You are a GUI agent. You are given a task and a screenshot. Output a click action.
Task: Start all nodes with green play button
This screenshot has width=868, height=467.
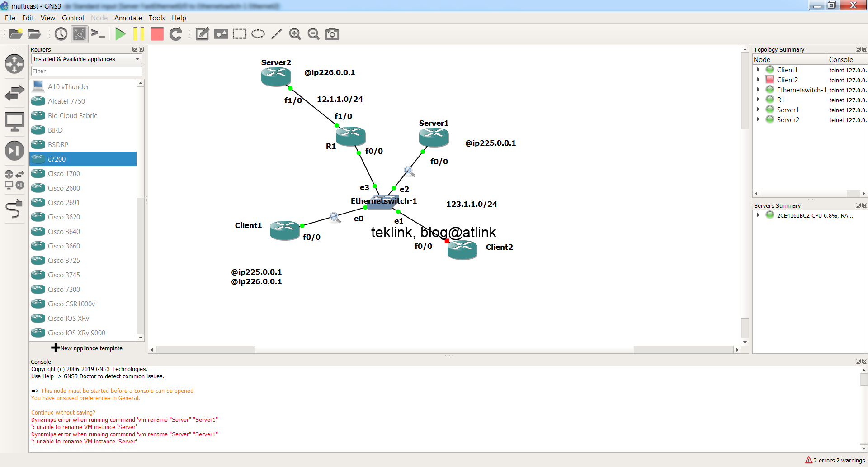120,33
